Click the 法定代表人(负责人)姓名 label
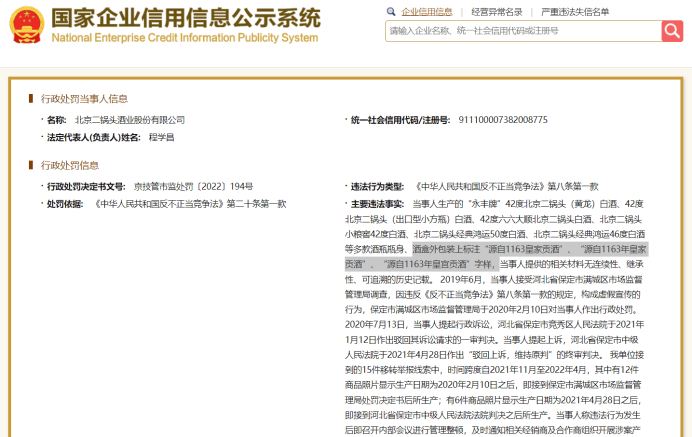 pyautogui.click(x=94, y=138)
